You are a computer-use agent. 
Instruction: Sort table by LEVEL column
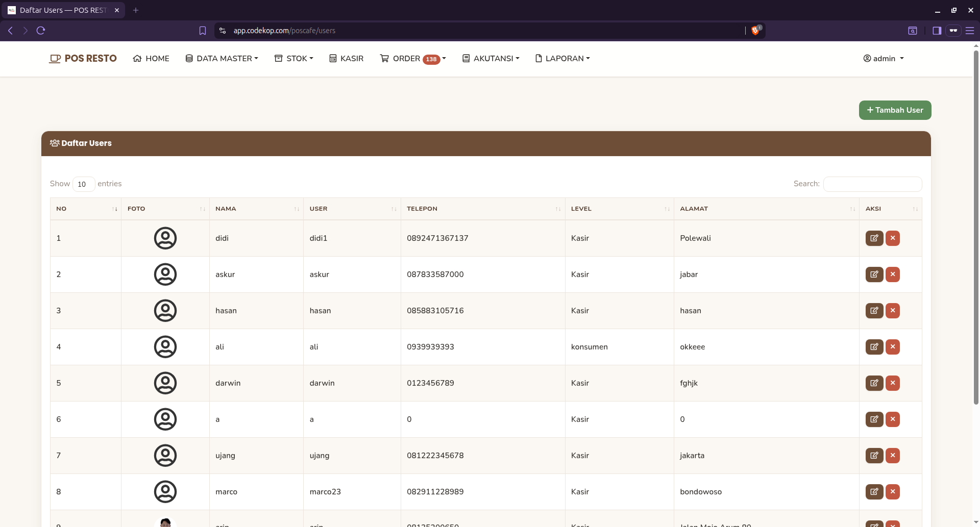coord(620,209)
